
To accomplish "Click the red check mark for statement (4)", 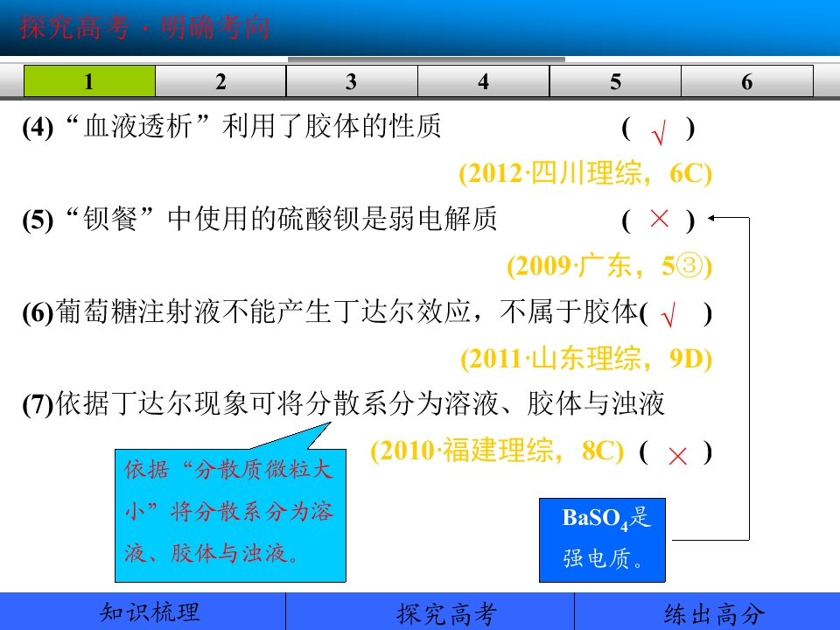I will (x=659, y=132).
